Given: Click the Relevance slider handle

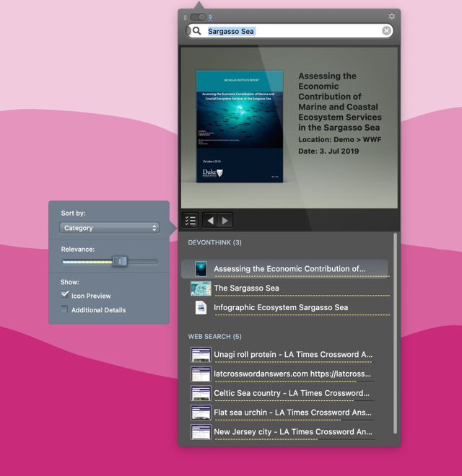Looking at the screenshot, I should [x=120, y=261].
